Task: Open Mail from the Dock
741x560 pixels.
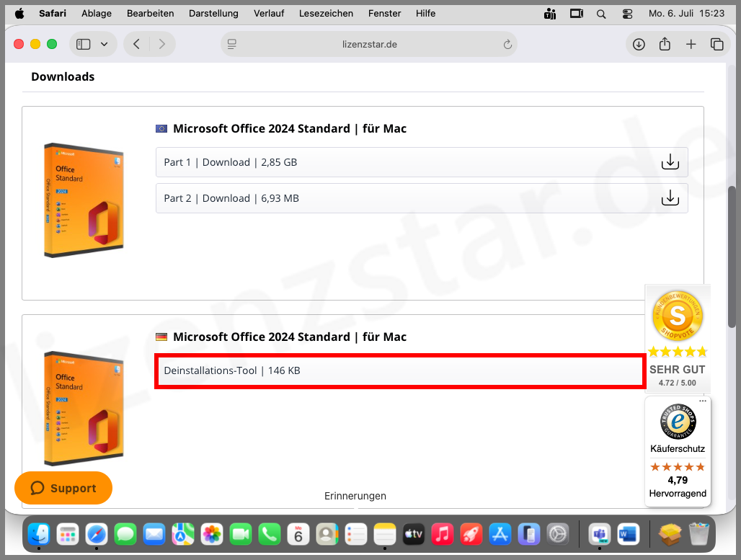Action: click(x=154, y=535)
